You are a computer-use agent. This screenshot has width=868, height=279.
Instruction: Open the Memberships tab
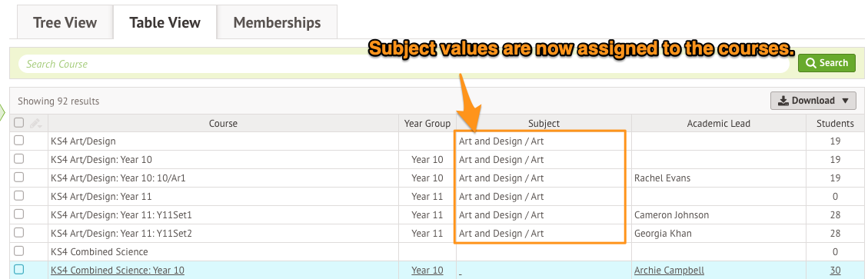point(277,23)
